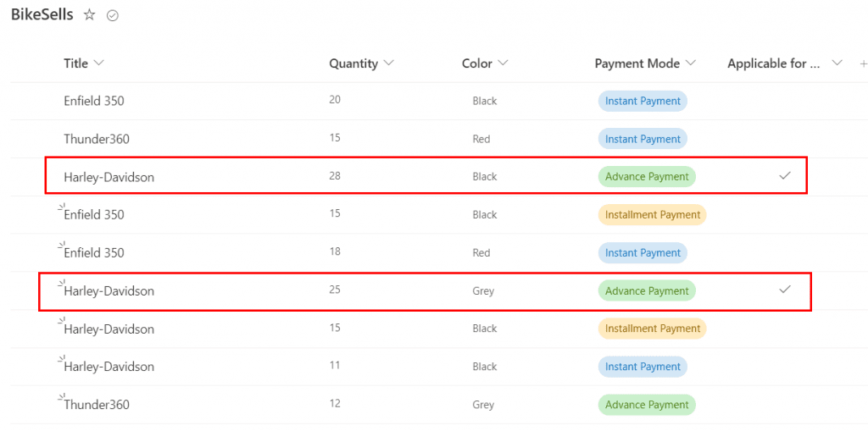868x431 pixels.
Task: Open the Thunder360 item with quantity 12
Action: click(97, 405)
